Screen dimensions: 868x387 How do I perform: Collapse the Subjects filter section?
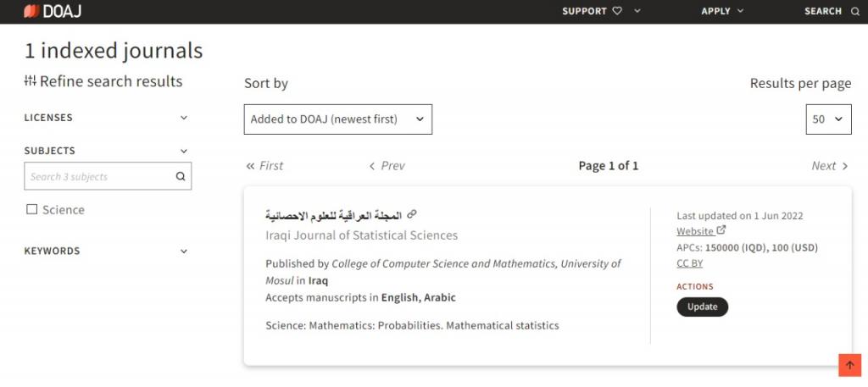(x=184, y=151)
